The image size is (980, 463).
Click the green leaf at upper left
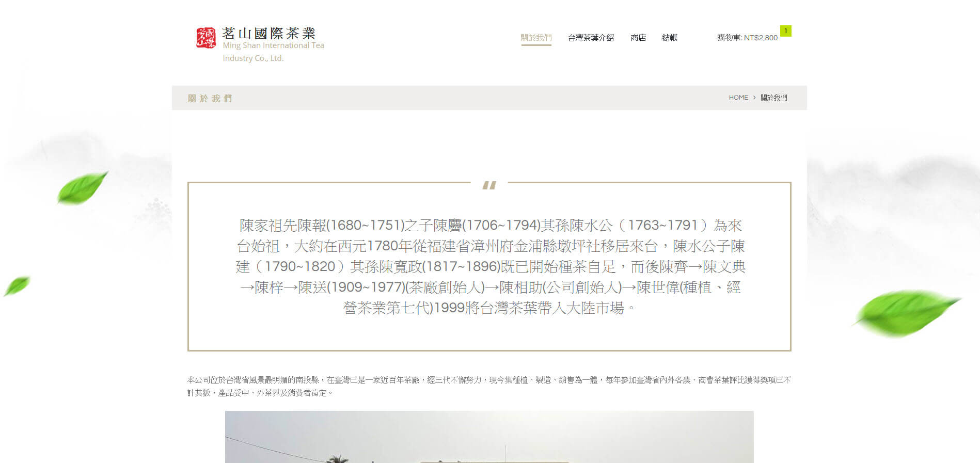82,187
